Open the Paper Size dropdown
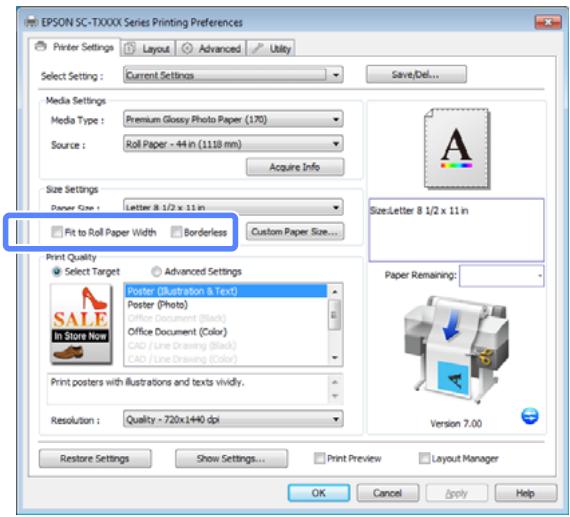The image size is (570, 517). pos(233,207)
